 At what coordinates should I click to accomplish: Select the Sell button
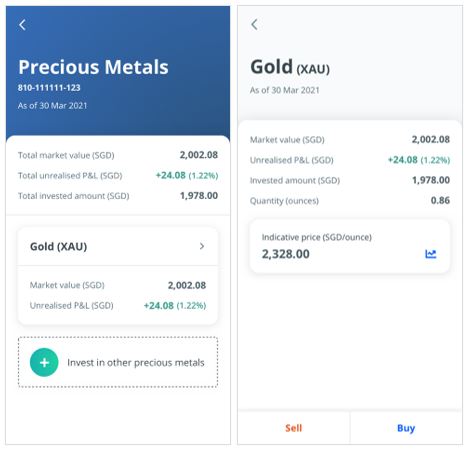pyautogui.click(x=294, y=428)
